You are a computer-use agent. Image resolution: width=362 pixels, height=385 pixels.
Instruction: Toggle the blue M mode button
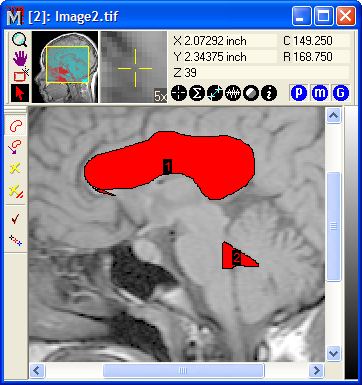click(x=320, y=93)
